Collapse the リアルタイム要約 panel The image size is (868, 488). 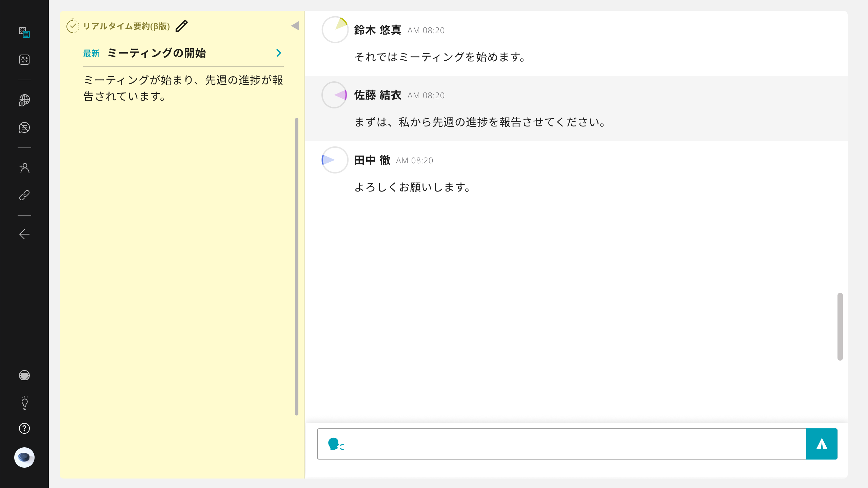pos(296,25)
